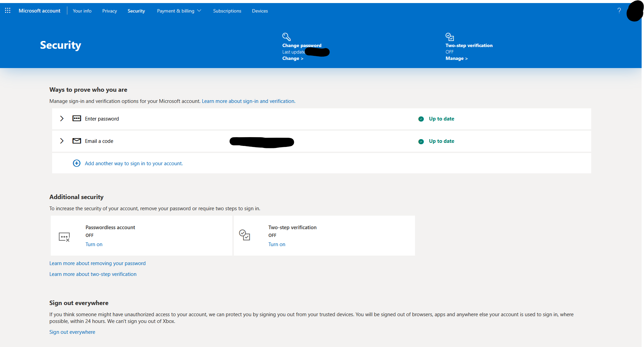Open the Privacy tab
This screenshot has height=347, width=644.
click(110, 11)
